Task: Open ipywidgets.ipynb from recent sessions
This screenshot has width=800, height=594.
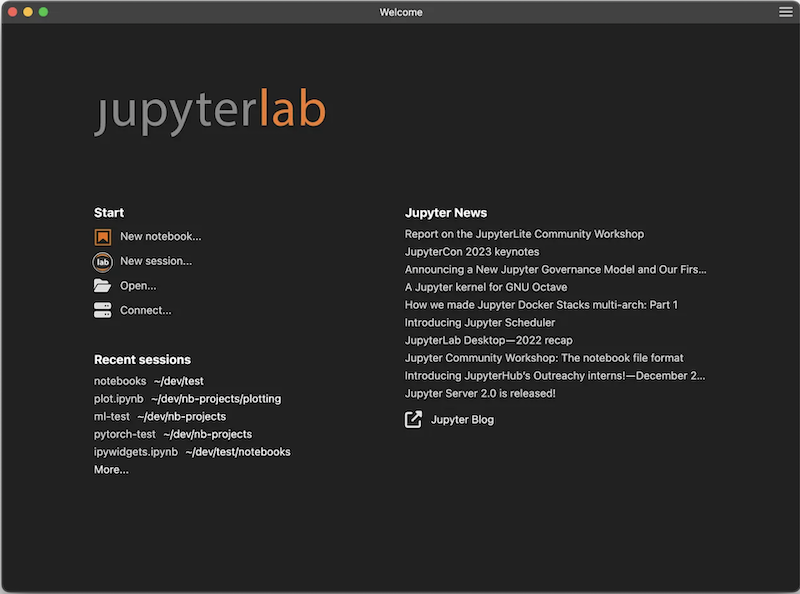Action: click(x=135, y=451)
